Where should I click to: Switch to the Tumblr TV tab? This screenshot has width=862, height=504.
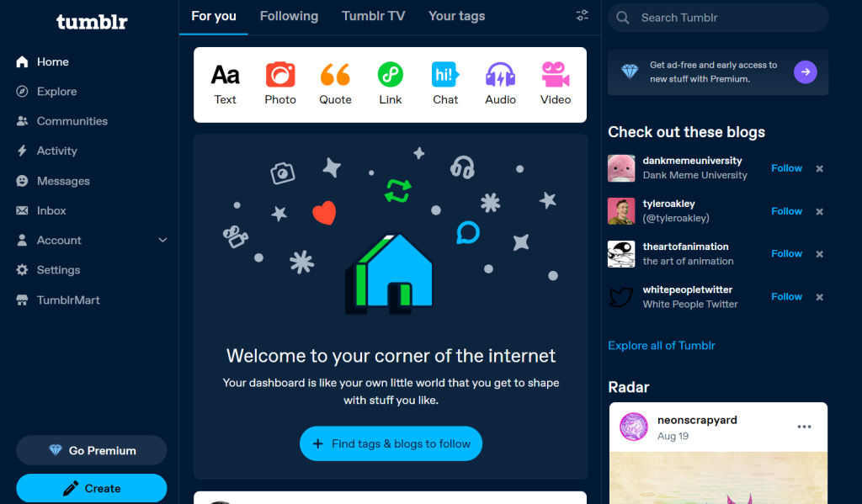click(x=373, y=17)
